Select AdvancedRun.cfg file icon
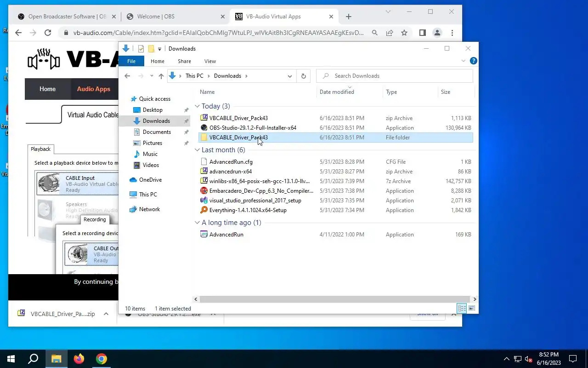Viewport: 588px width, 368px height. pyautogui.click(x=204, y=162)
